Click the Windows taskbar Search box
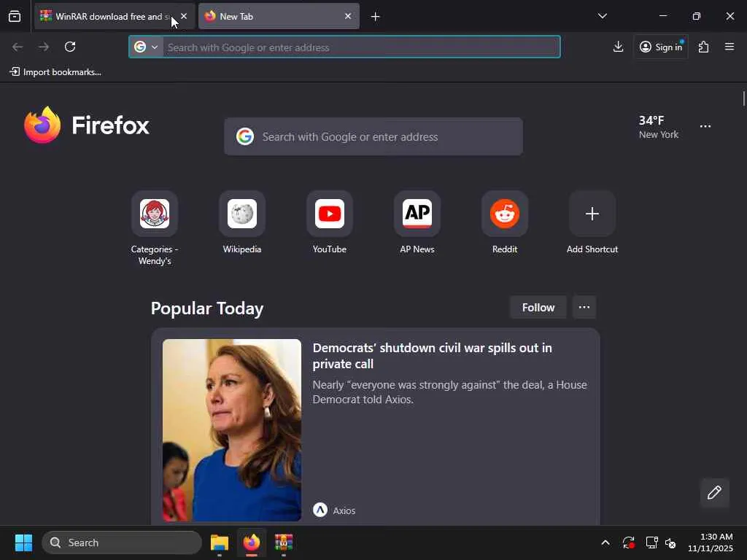 (122, 542)
